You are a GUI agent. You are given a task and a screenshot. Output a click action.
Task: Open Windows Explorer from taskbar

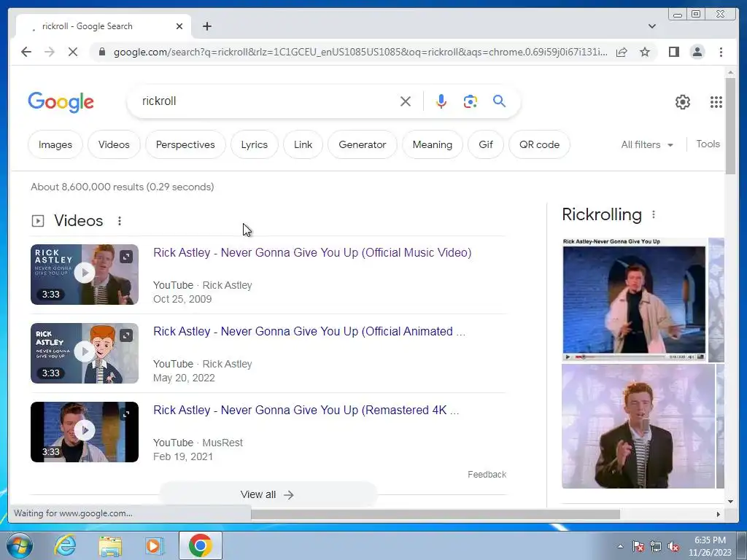[110, 545]
